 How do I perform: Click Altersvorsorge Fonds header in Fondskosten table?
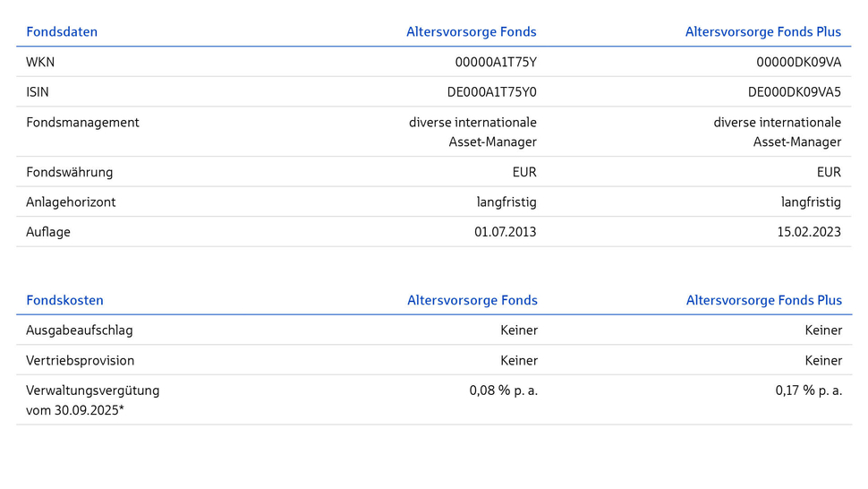472,300
